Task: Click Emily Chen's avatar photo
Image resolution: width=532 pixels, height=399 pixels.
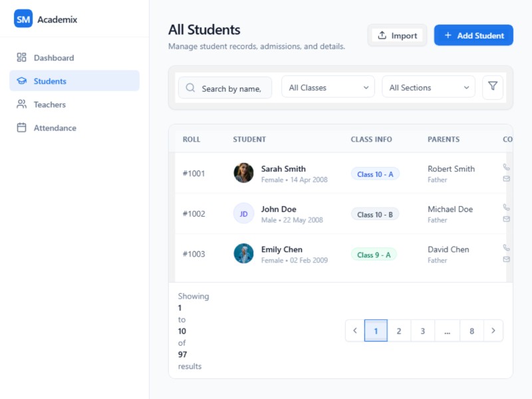Action: tap(243, 253)
